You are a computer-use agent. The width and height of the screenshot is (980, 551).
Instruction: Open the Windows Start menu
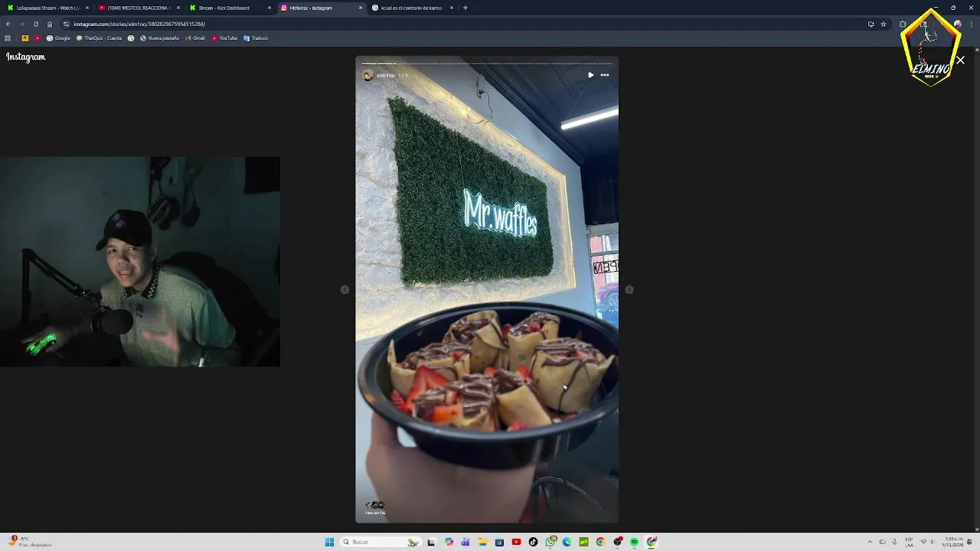click(329, 542)
